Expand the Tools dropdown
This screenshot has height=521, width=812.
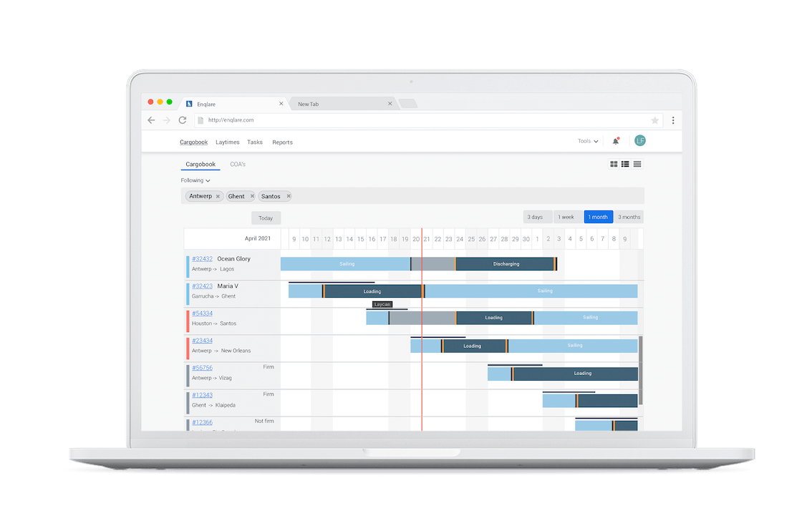[x=587, y=141]
